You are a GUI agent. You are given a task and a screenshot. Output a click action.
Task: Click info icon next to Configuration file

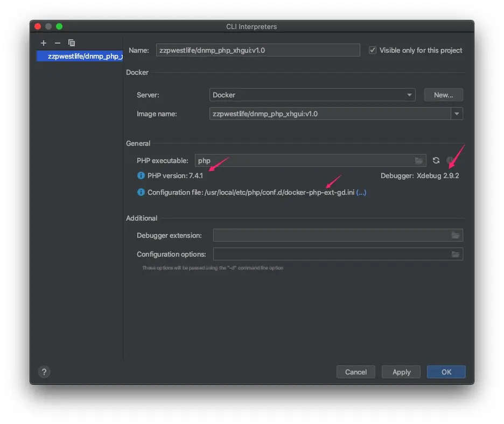click(141, 192)
